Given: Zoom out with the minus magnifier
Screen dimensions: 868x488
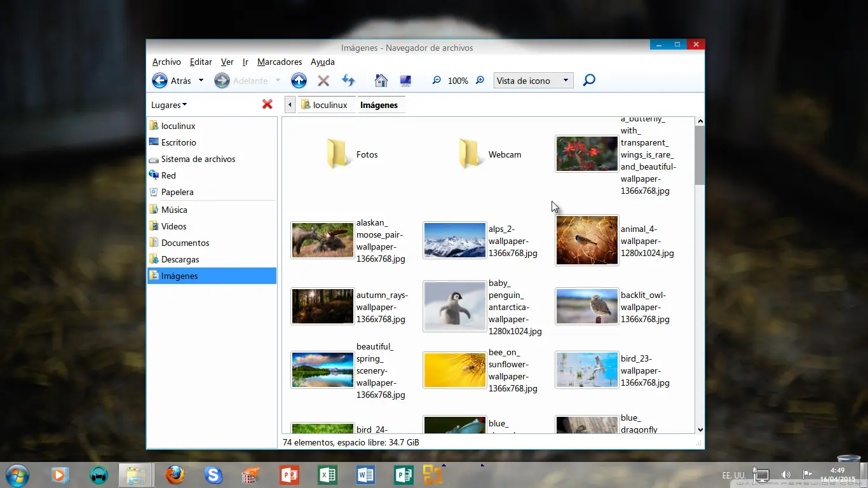Looking at the screenshot, I should [437, 81].
